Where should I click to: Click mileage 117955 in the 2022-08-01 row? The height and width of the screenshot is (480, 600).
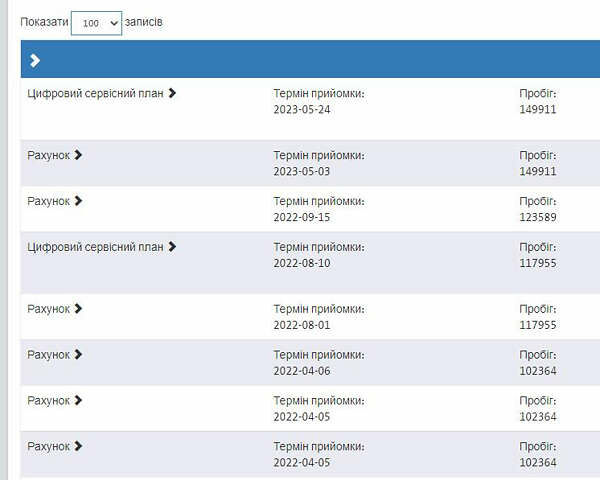coord(537,325)
